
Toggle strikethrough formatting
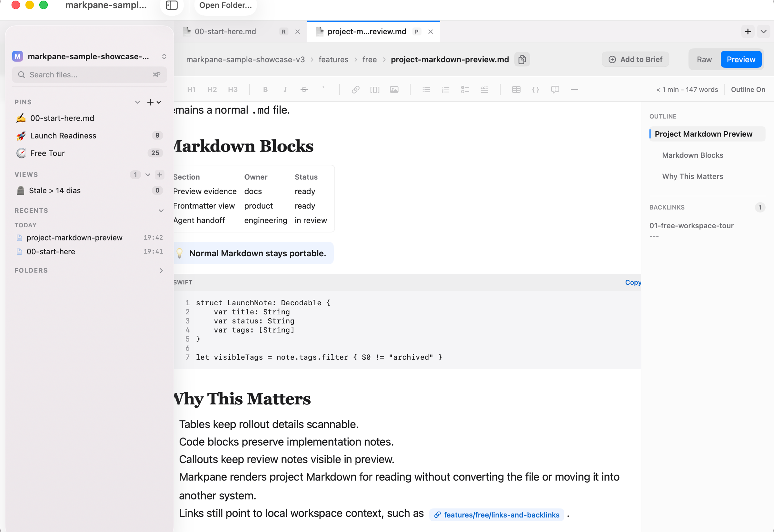click(304, 89)
